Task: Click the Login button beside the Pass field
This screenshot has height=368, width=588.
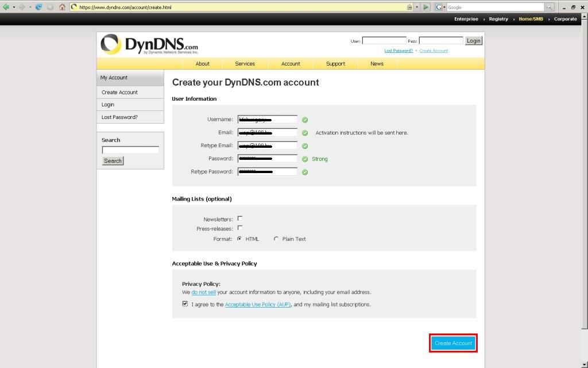Action: 474,41
